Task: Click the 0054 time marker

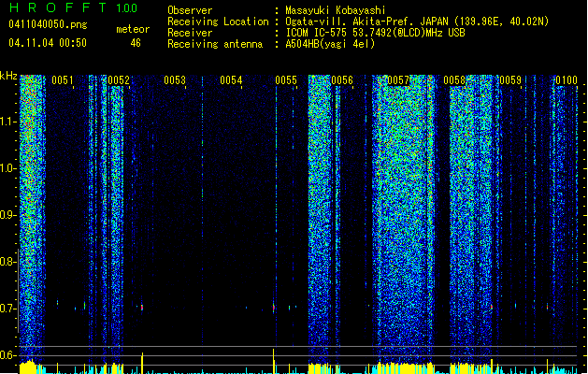Action: click(231, 80)
